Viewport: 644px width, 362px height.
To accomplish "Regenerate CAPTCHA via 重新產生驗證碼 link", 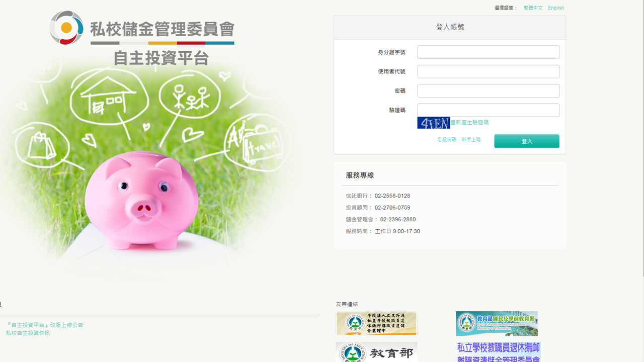I will pyautogui.click(x=469, y=122).
